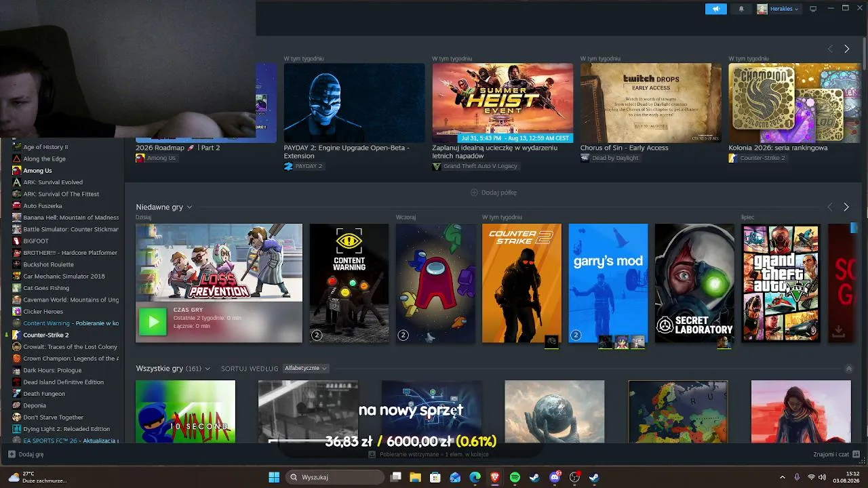Select the Among Us cover in recent games
This screenshot has height=488, width=868.
click(x=435, y=283)
